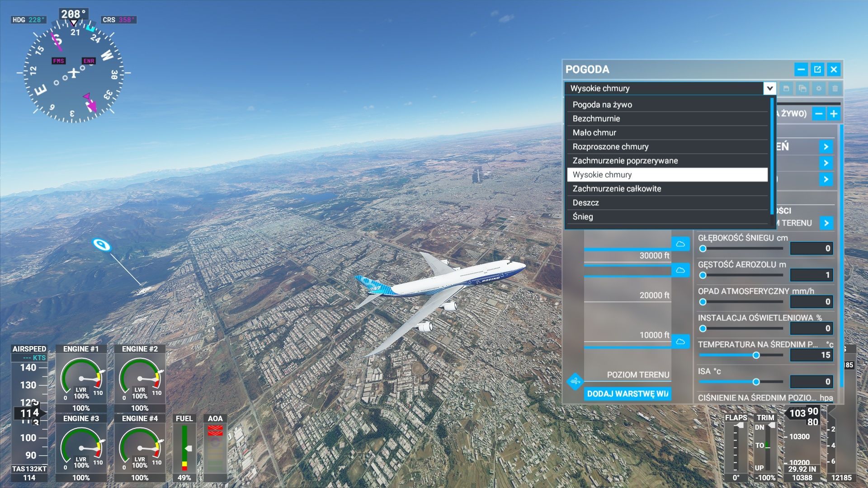The width and height of the screenshot is (868, 488).
Task: Select the cloud layer icon below 10000 ft
Action: tap(680, 341)
